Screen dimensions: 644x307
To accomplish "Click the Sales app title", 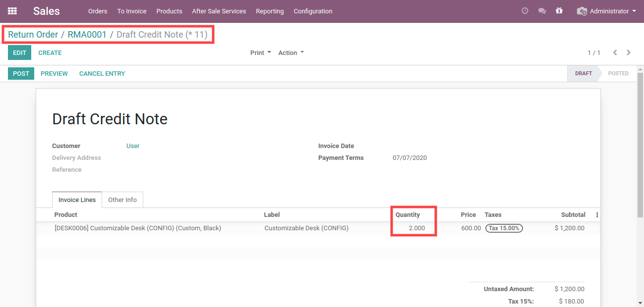I will tap(47, 11).
